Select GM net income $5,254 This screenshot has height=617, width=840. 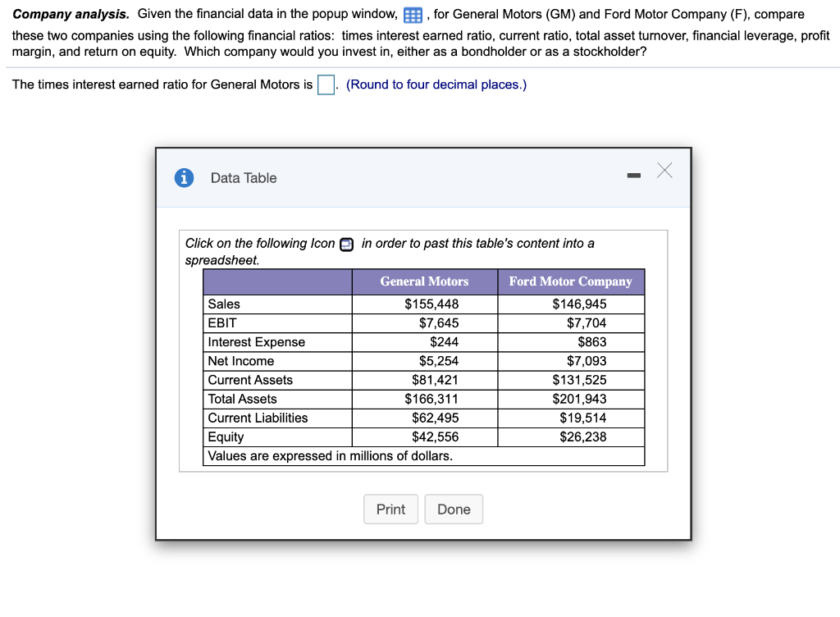pyautogui.click(x=439, y=361)
